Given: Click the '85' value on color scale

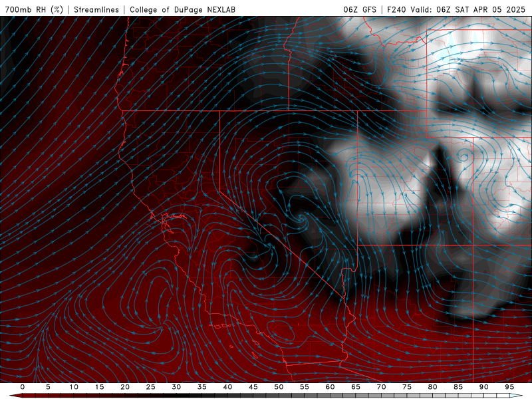Looking at the screenshot, I should pyautogui.click(x=458, y=387).
